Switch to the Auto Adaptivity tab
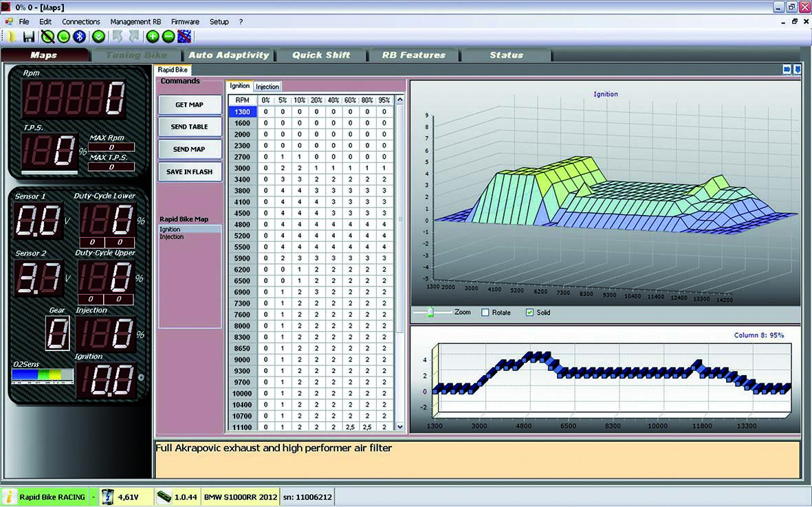This screenshot has width=812, height=507. coord(228,55)
